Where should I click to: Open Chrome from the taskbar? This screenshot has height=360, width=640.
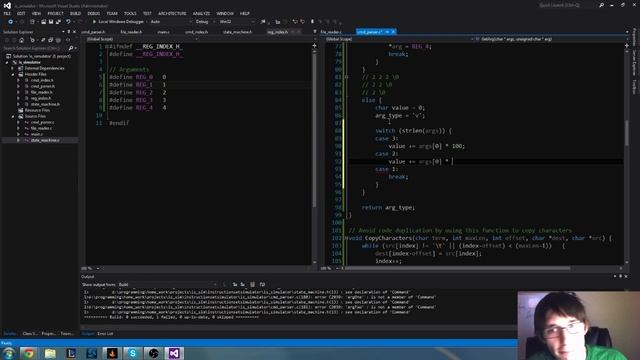[x=29, y=353]
